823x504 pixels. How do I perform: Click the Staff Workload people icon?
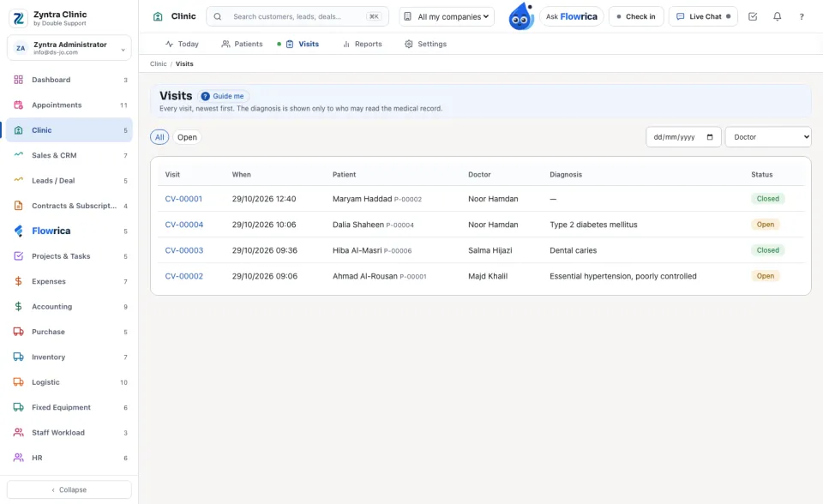(18, 433)
